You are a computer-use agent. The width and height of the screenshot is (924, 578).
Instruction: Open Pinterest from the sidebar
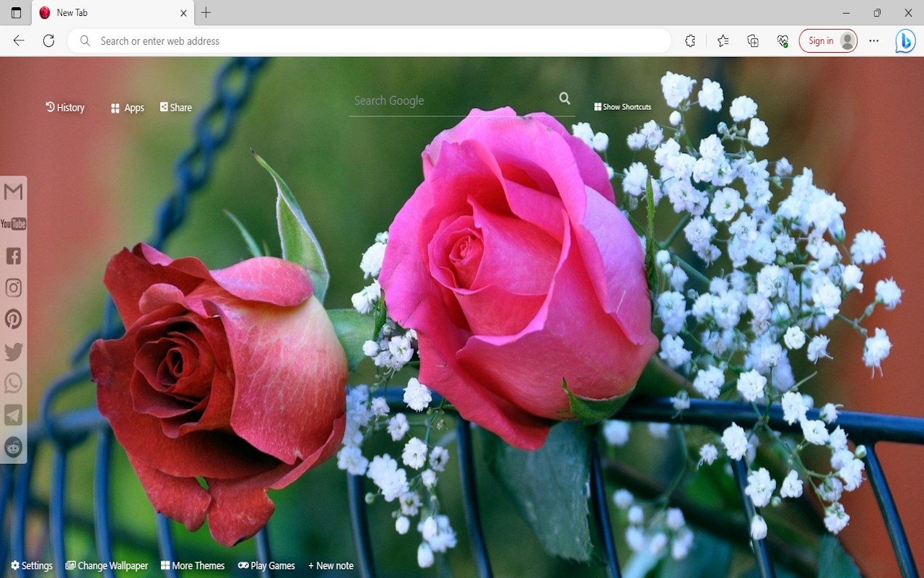[x=13, y=319]
